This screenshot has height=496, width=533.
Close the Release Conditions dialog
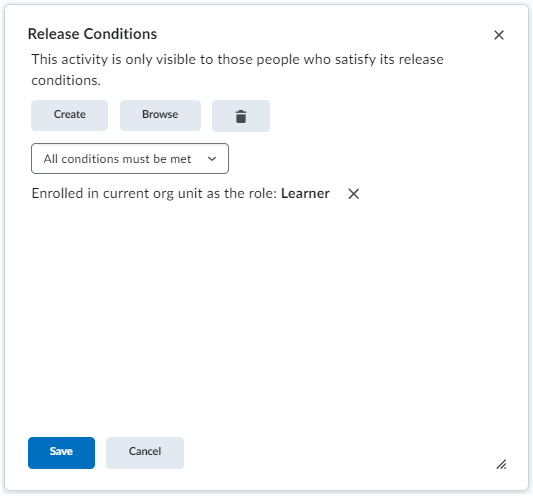coord(499,35)
